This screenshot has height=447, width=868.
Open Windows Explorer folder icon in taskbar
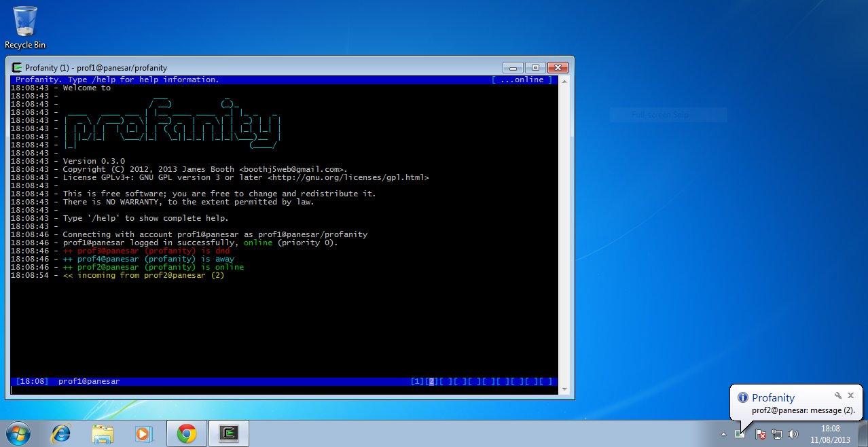tap(103, 433)
